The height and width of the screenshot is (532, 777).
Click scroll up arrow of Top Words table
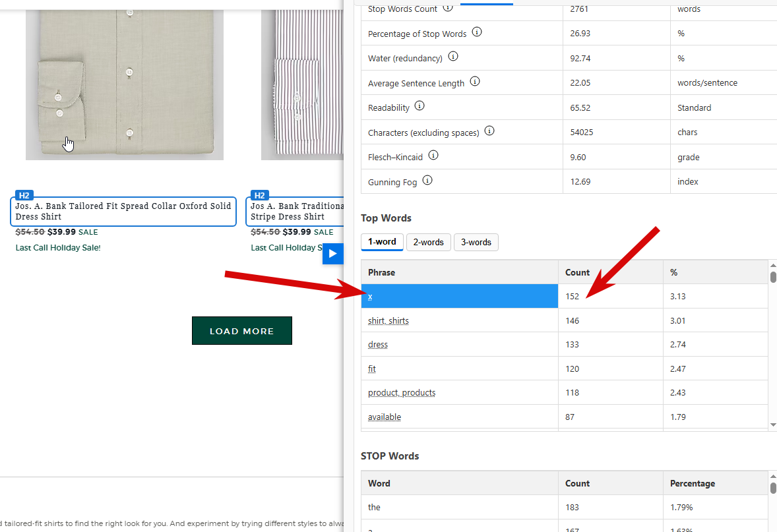pos(773,266)
